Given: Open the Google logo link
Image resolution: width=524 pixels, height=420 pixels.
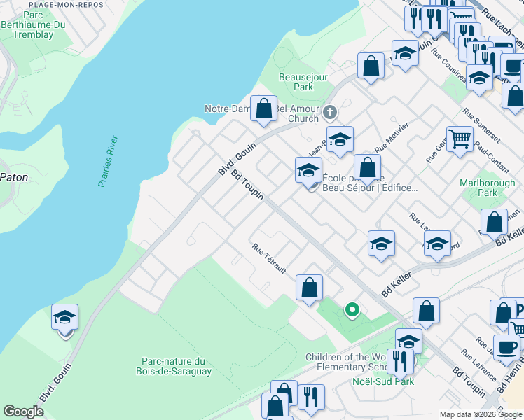Looking at the screenshot, I should click(23, 412).
